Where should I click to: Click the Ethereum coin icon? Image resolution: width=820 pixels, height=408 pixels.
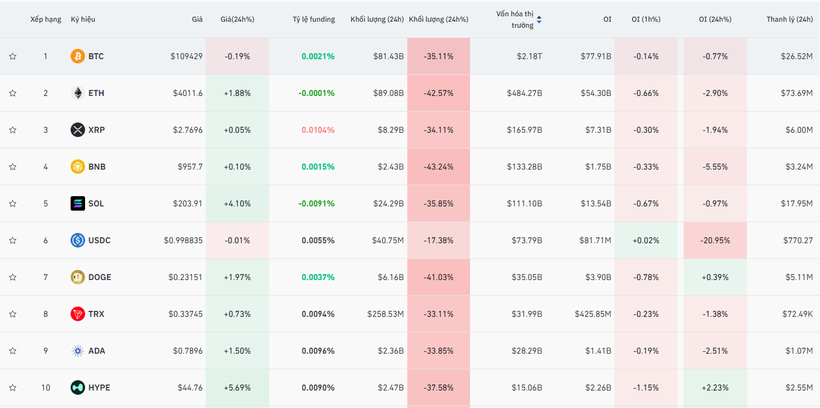pos(77,93)
